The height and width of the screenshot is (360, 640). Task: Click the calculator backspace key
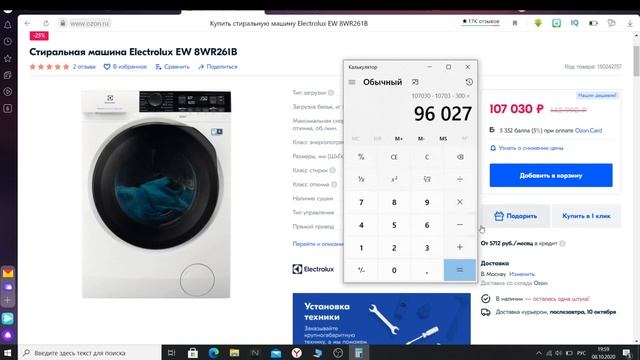pyautogui.click(x=460, y=157)
